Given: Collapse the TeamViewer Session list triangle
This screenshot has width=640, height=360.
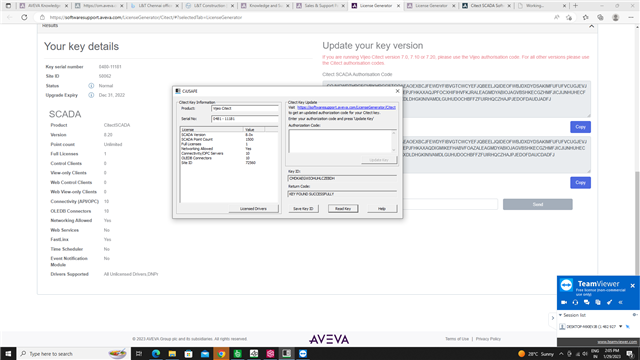Looking at the screenshot, I should pos(560,315).
